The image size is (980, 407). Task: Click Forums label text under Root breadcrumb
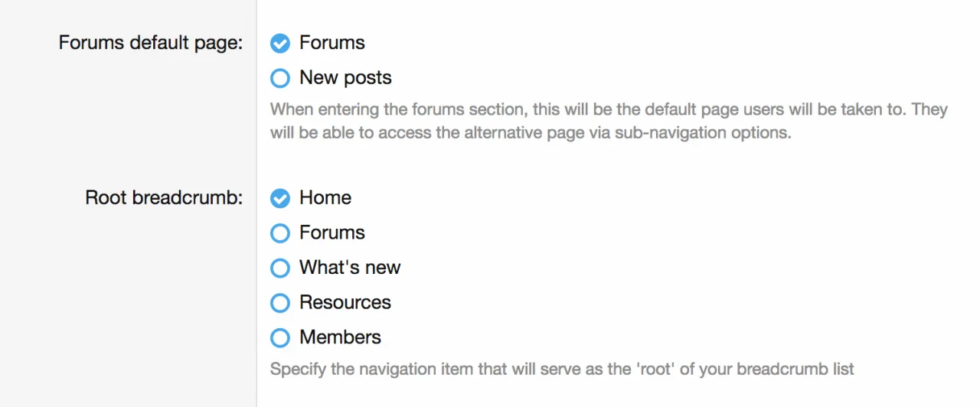click(332, 233)
